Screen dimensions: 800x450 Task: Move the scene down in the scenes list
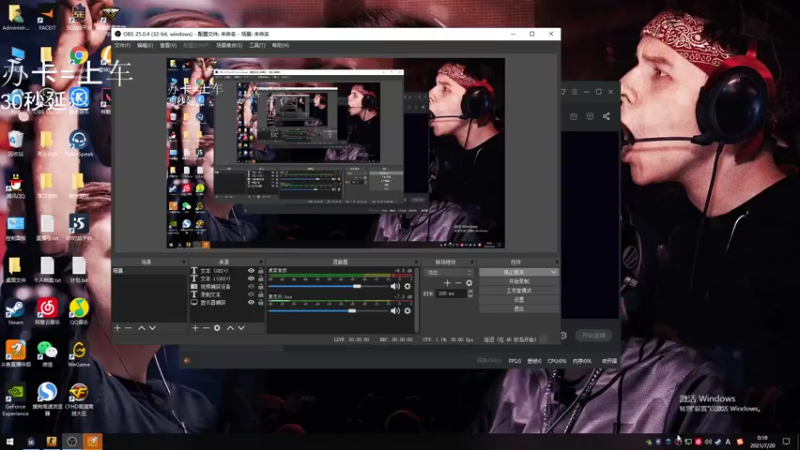click(152, 328)
